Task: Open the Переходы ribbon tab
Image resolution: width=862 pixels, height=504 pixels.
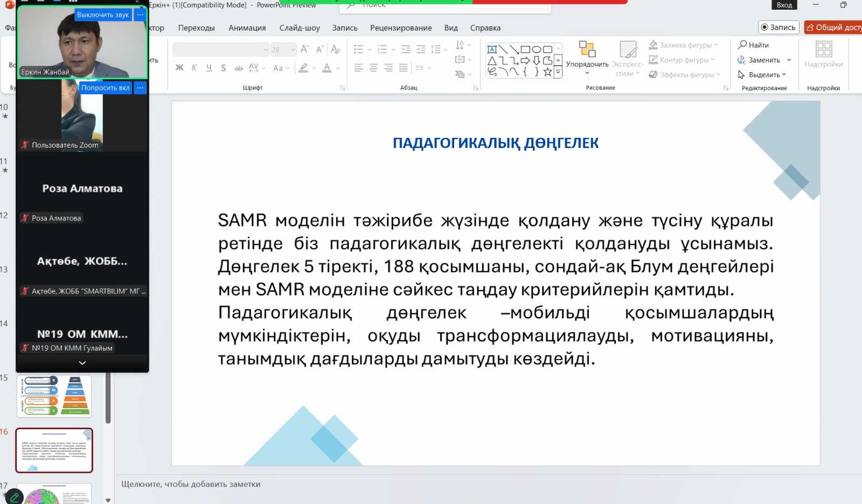Action: click(x=196, y=28)
